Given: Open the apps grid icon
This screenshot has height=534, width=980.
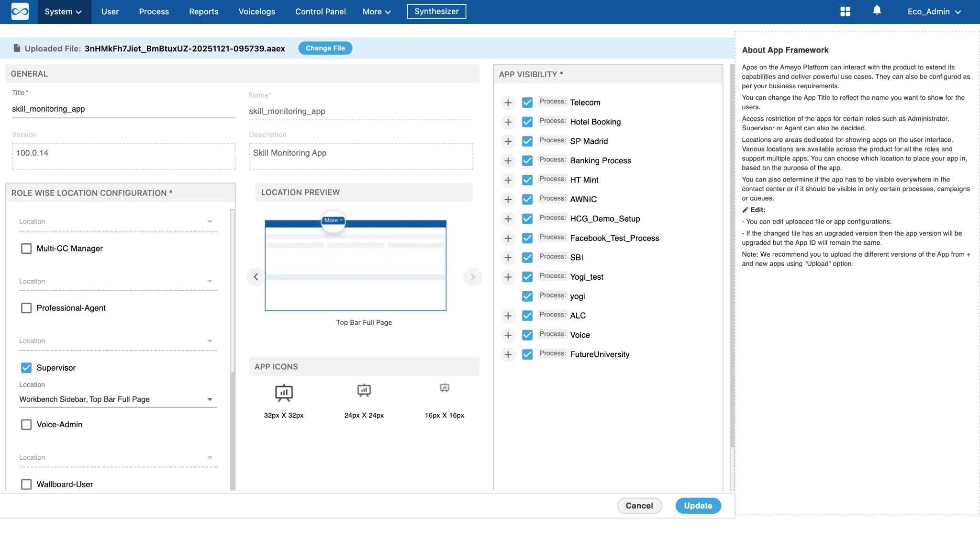Looking at the screenshot, I should click(845, 11).
